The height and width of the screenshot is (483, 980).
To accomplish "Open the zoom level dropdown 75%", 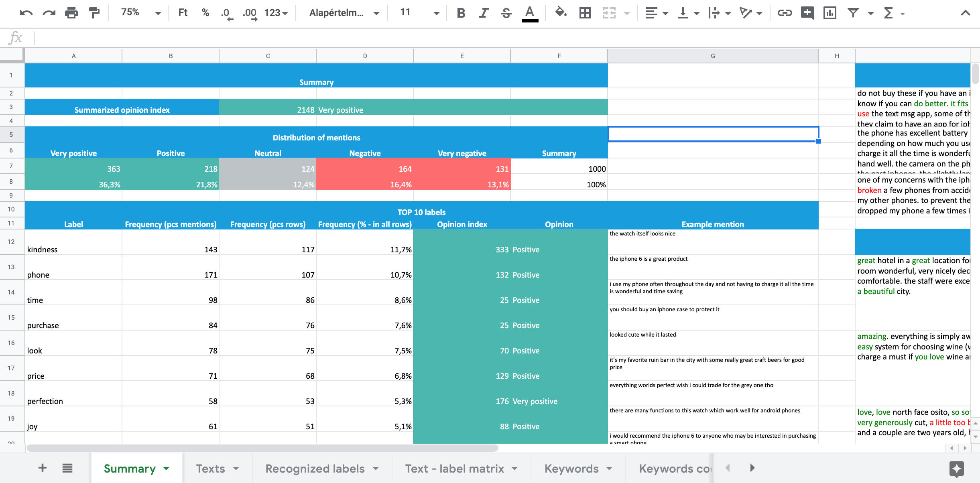I will point(141,13).
